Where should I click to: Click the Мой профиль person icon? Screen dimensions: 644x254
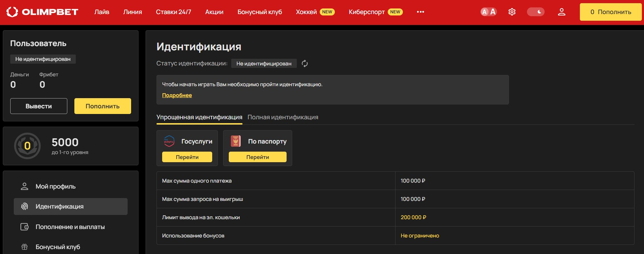[x=24, y=186]
